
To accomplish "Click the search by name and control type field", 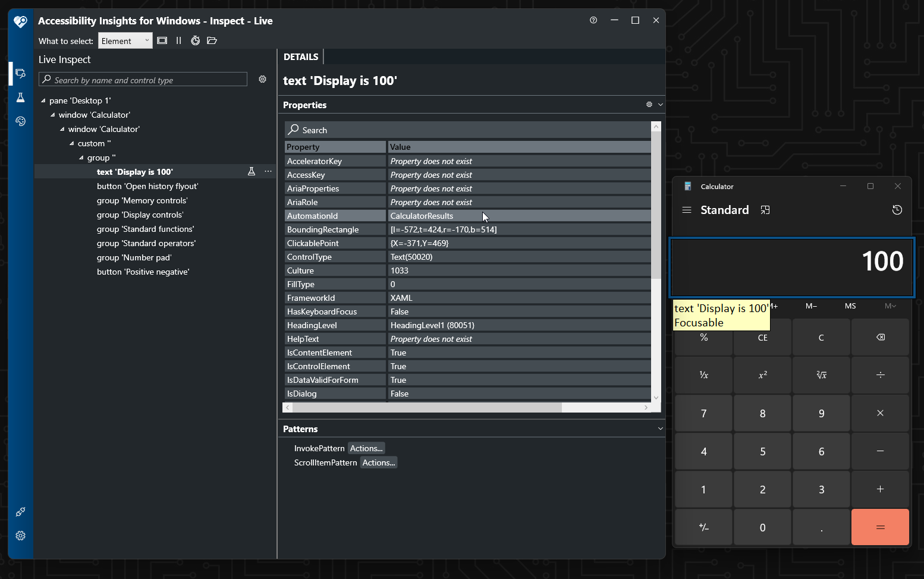I will click(x=143, y=79).
